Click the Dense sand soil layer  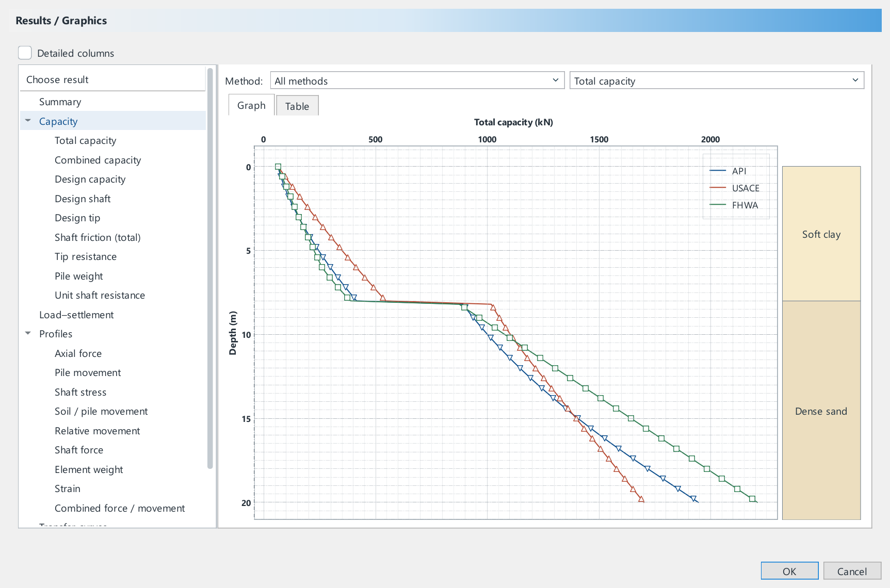821,411
